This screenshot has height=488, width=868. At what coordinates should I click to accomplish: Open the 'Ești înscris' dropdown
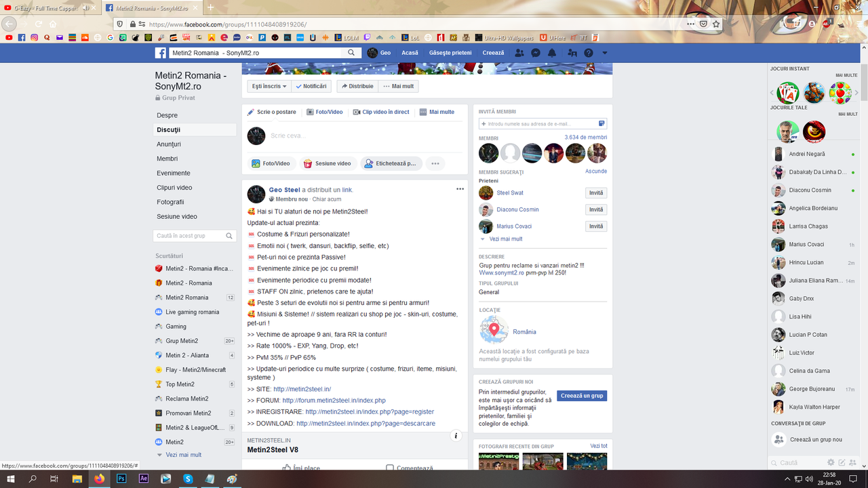(x=269, y=86)
